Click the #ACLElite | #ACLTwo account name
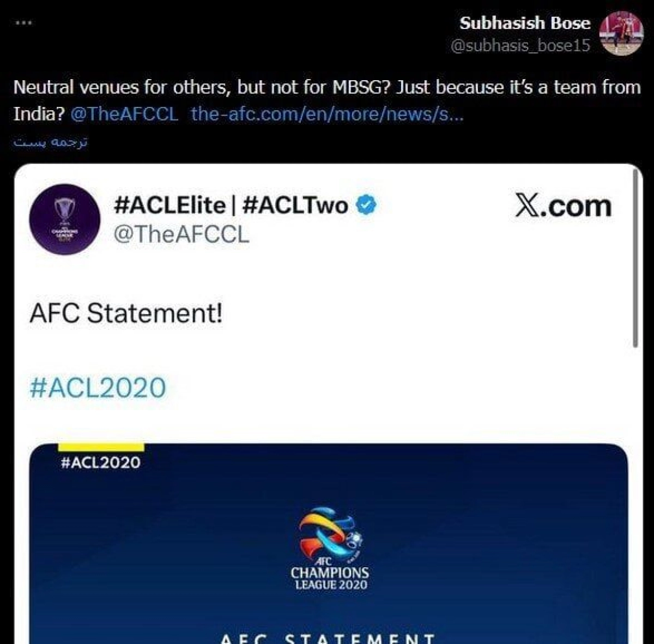Viewport: 654px width, 644px height. (231, 206)
